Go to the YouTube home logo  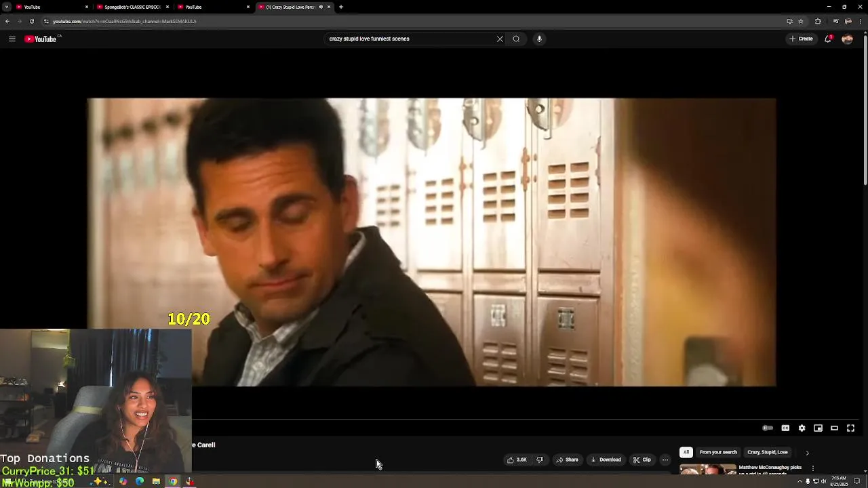(x=42, y=39)
